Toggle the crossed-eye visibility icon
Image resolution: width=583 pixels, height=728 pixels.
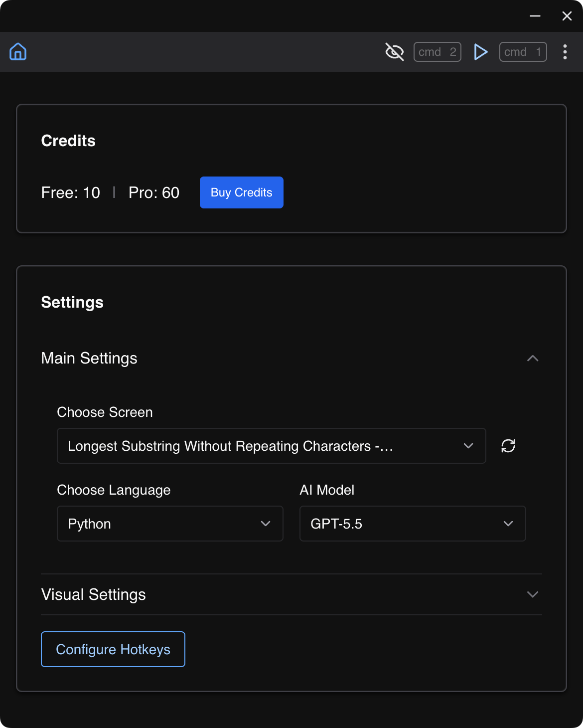(x=395, y=52)
